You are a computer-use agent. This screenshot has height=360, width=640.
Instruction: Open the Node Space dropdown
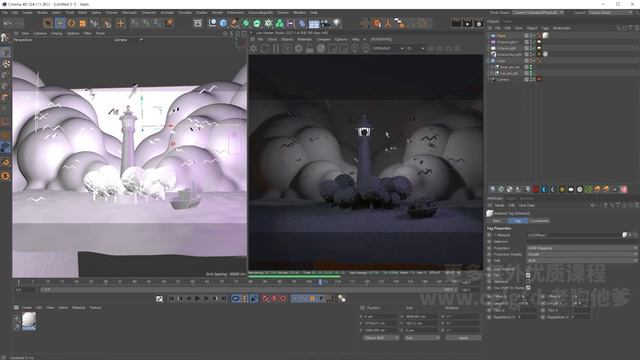point(539,13)
